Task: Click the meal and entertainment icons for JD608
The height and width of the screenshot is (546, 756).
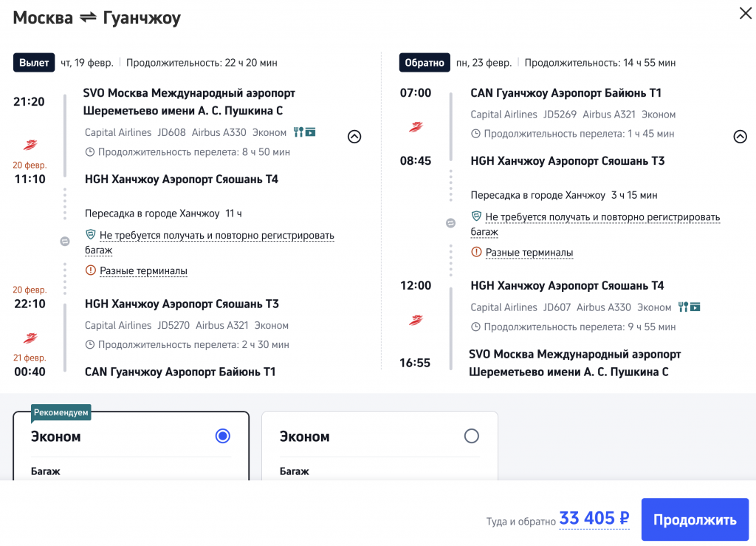Action: point(303,132)
